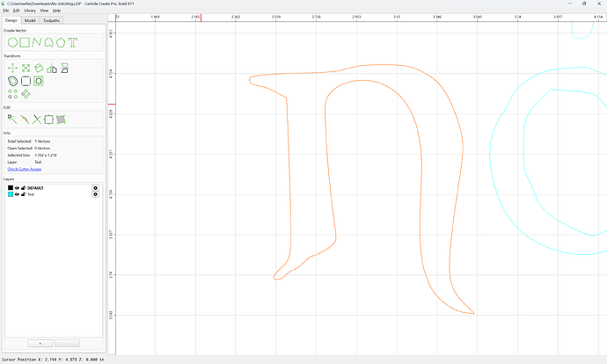Switch to the Toolpaths tab
Viewport: 607px width, 364px height.
(x=51, y=20)
